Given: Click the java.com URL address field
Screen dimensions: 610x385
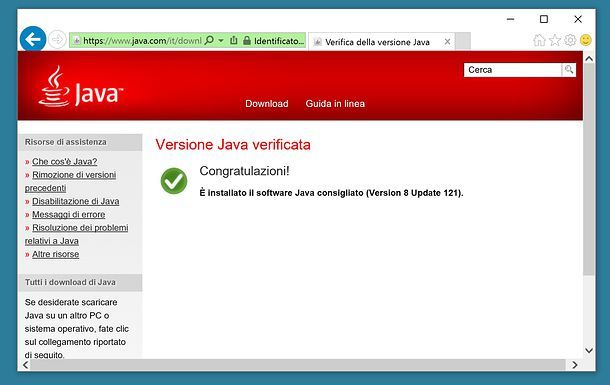Looking at the screenshot, I should coord(142,40).
